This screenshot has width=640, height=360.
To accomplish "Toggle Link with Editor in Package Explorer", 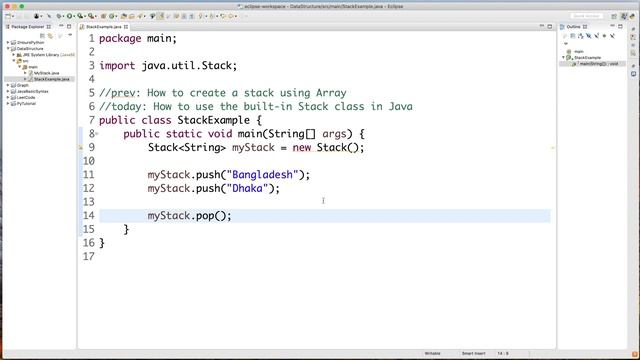I will pos(50,36).
